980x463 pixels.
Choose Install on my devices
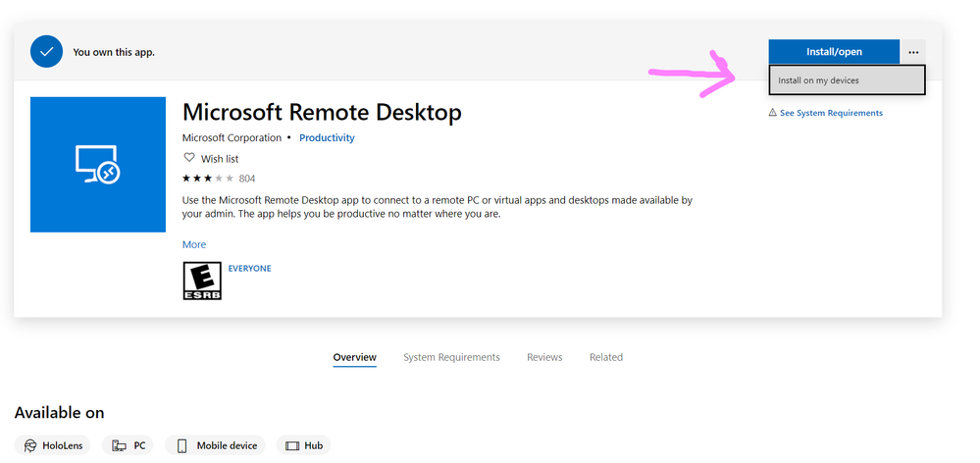click(847, 80)
